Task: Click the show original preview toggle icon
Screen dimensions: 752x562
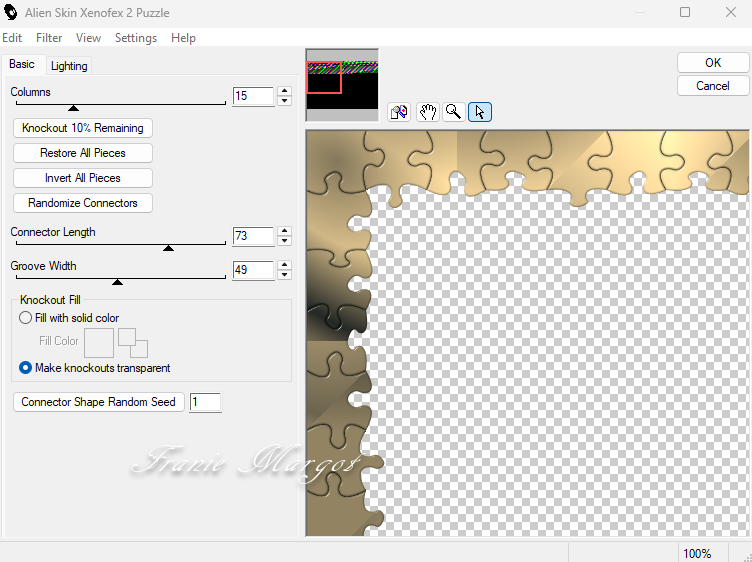Action: (399, 112)
